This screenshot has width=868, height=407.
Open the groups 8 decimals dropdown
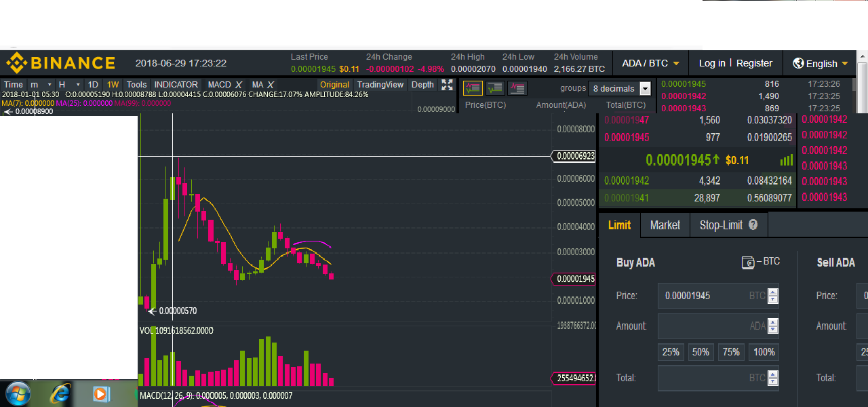[x=620, y=88]
